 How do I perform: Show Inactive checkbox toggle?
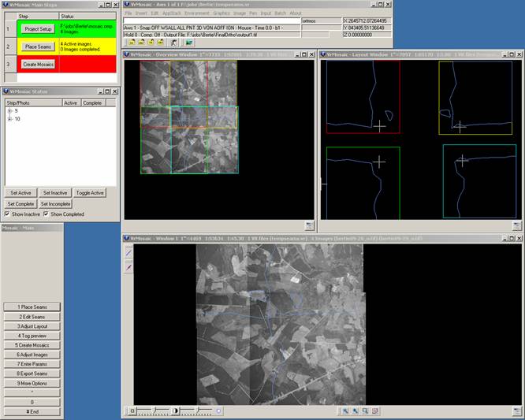pyautogui.click(x=7, y=214)
